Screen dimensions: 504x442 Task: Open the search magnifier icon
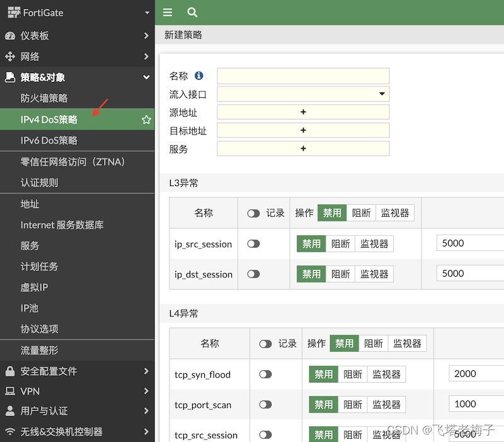[192, 12]
